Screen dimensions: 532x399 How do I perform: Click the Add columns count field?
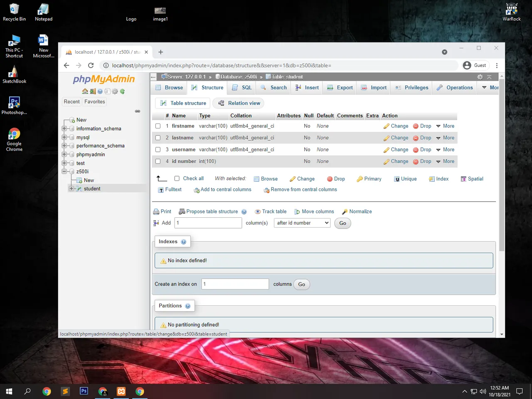[208, 223]
